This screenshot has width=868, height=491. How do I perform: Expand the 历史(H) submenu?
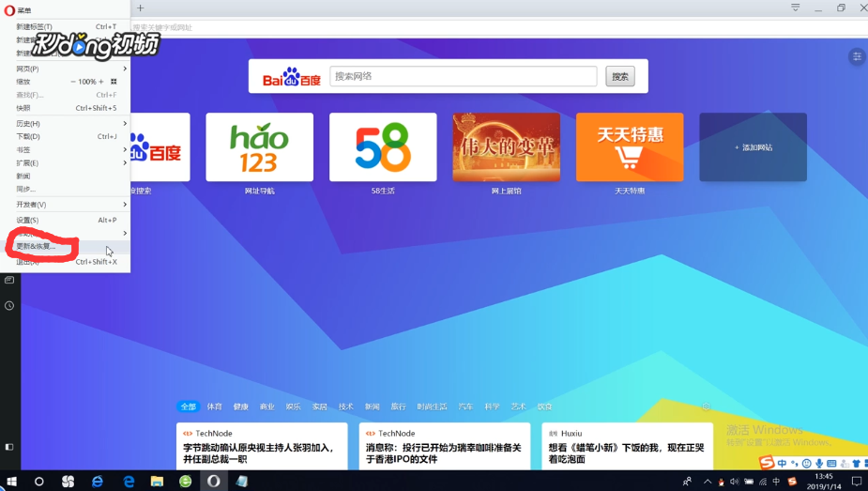[66, 123]
